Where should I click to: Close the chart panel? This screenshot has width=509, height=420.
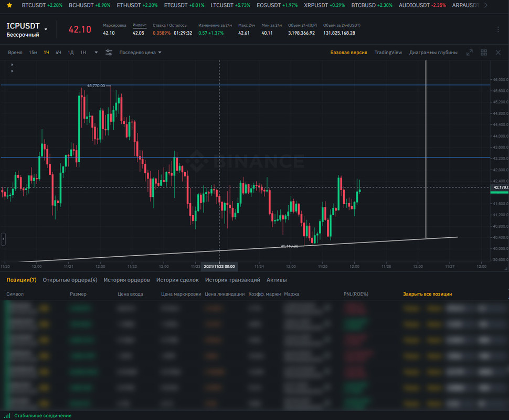point(498,52)
